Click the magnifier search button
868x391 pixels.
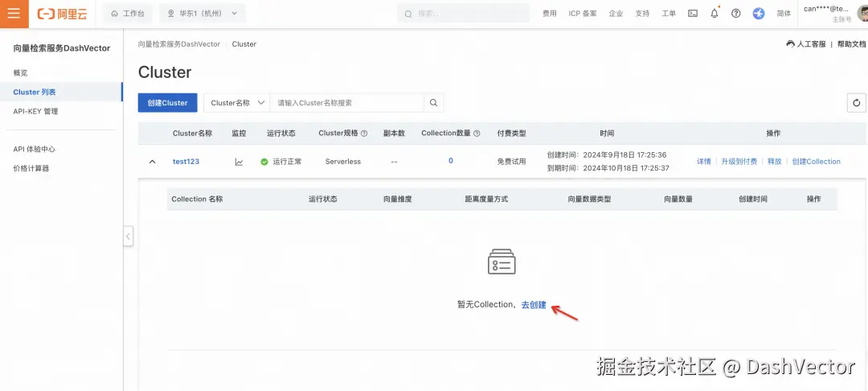(433, 102)
